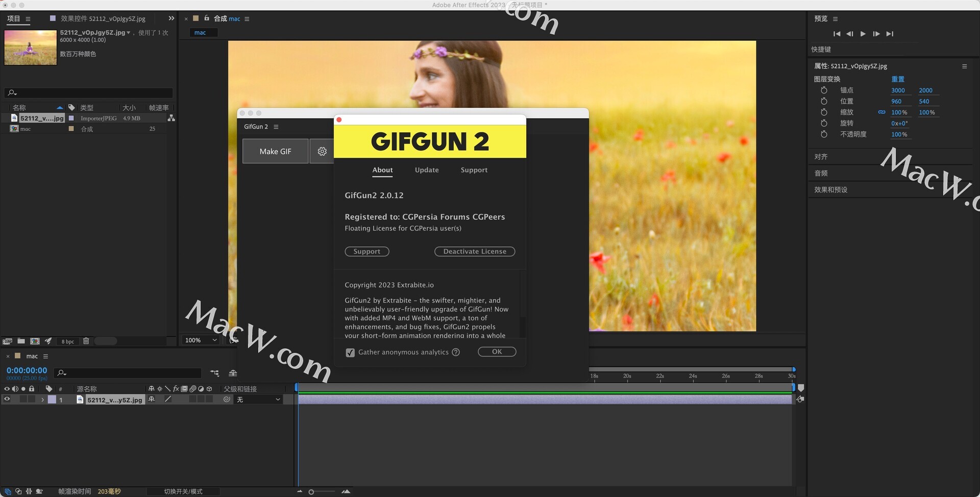The image size is (980, 497).
Task: Open the 属性 properties panel menu
Action: [964, 66]
